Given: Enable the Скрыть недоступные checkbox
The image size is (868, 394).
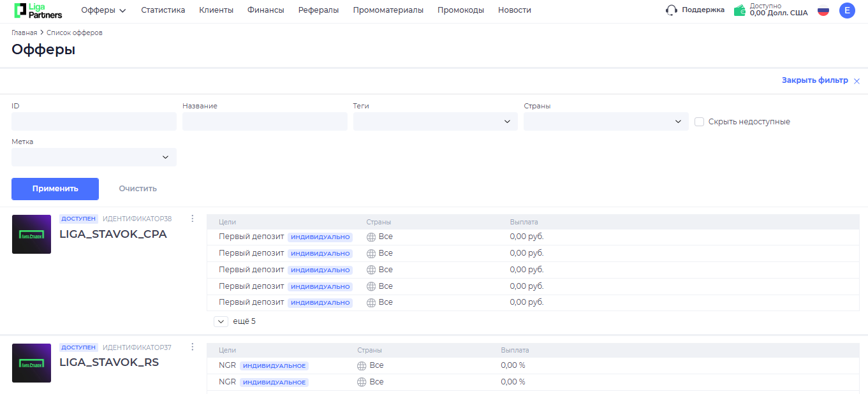Looking at the screenshot, I should click(x=699, y=122).
